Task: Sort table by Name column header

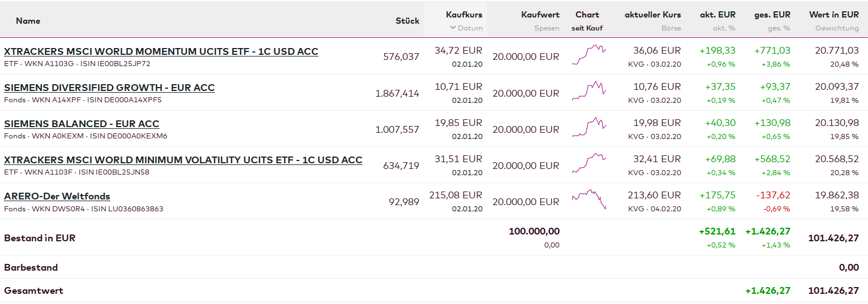Action: point(28,21)
